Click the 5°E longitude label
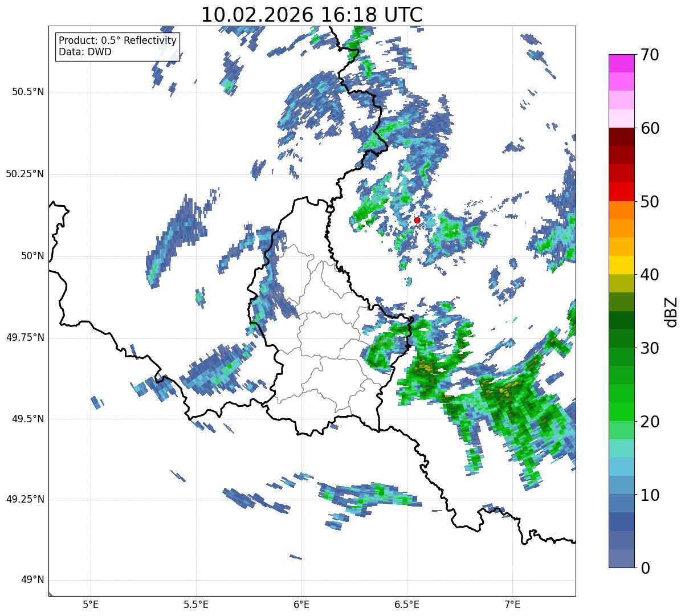 pos(91,604)
